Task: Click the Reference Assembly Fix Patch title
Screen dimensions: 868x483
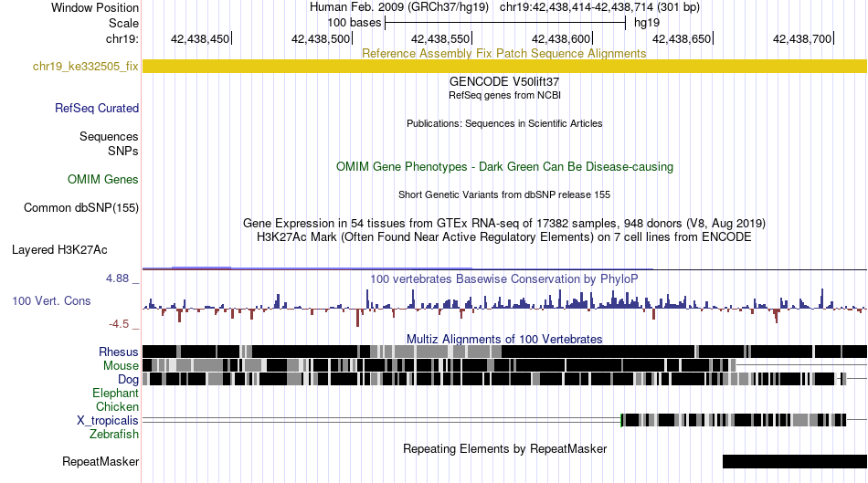Action: (x=503, y=53)
